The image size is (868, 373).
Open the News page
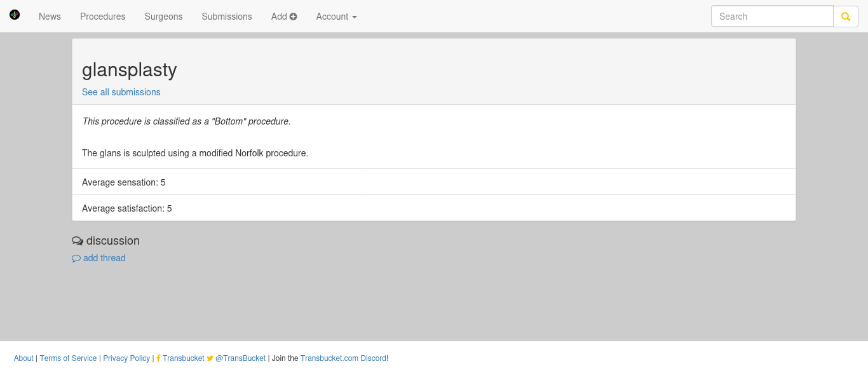[x=50, y=17]
